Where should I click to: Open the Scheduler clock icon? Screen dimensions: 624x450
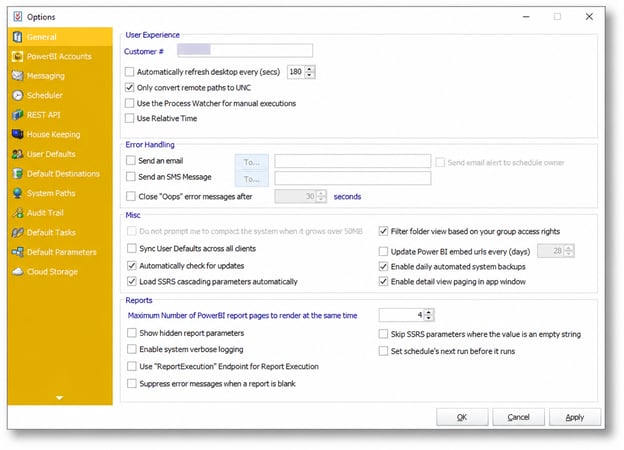tap(17, 95)
